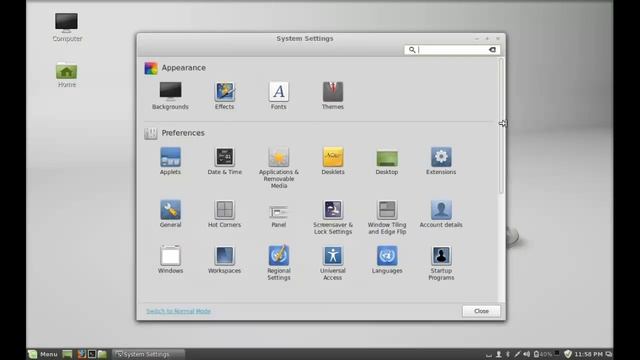
Task: Open Universal Access settings
Action: click(x=333, y=263)
